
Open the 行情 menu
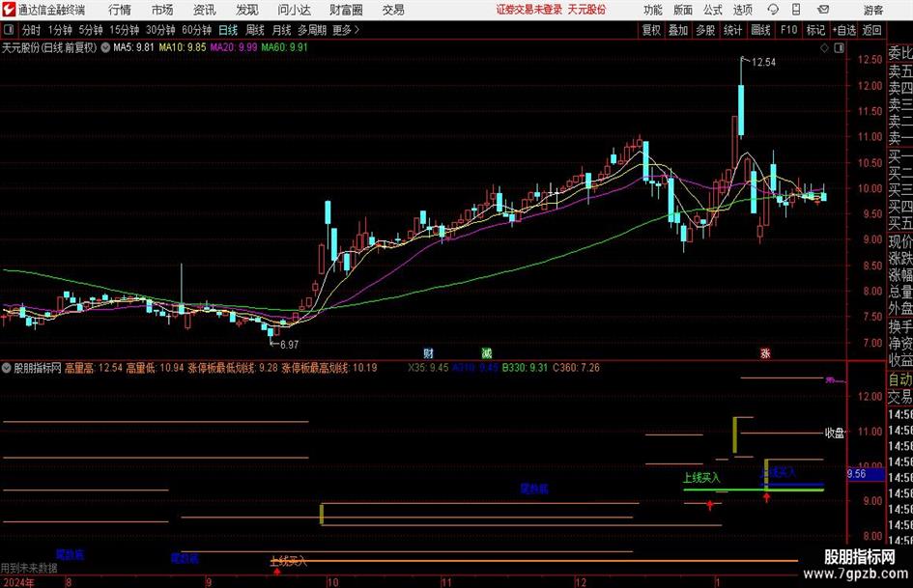point(120,10)
